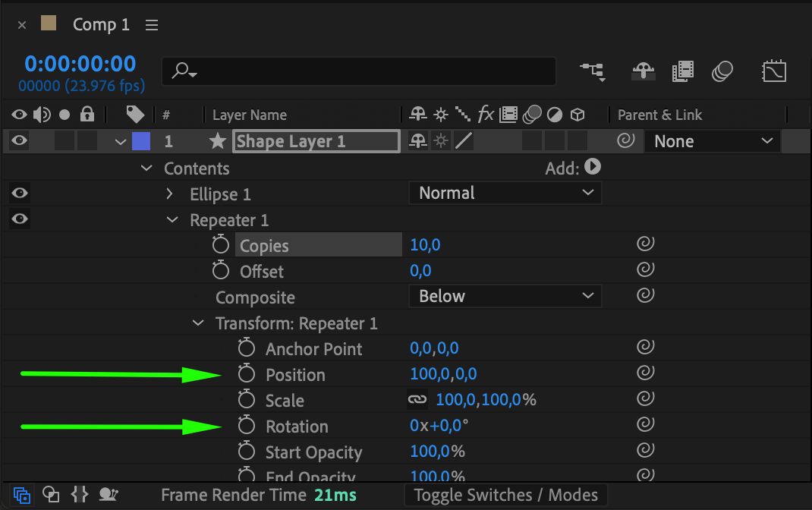The width and height of the screenshot is (812, 510).
Task: Open the Graph Editor
Action: 773,72
